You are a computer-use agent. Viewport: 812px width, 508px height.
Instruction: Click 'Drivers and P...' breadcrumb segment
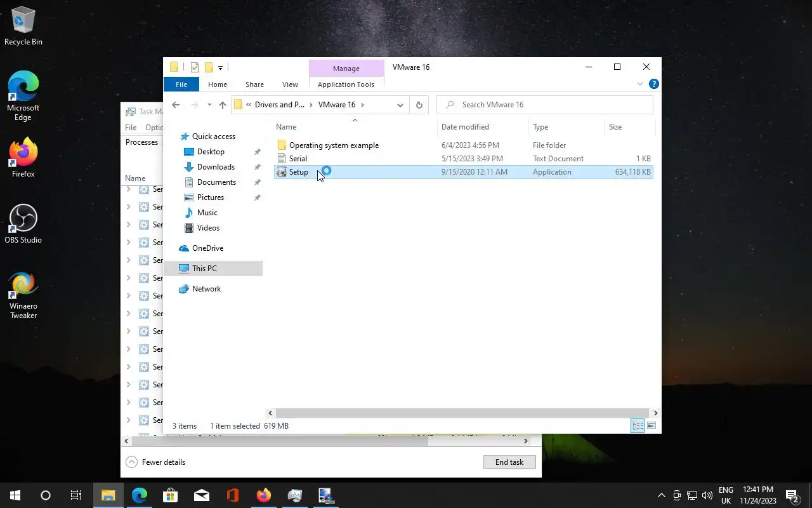[280, 105]
